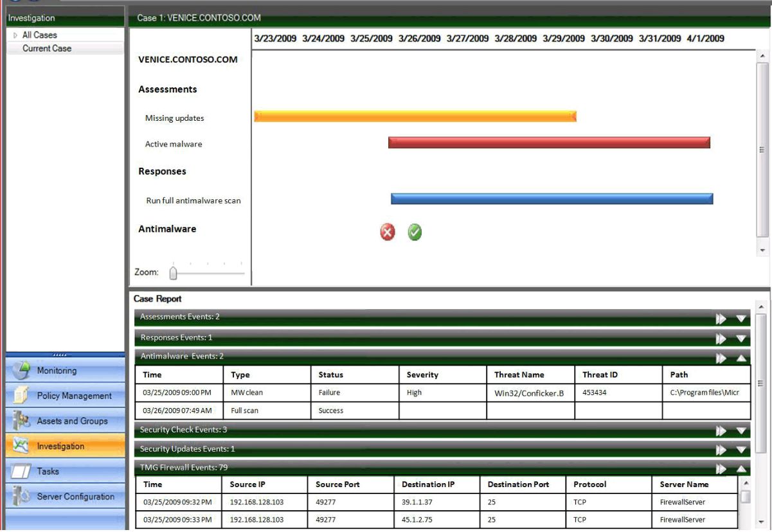The width and height of the screenshot is (772, 532).
Task: Click the Threat Name column header
Action: [519, 375]
